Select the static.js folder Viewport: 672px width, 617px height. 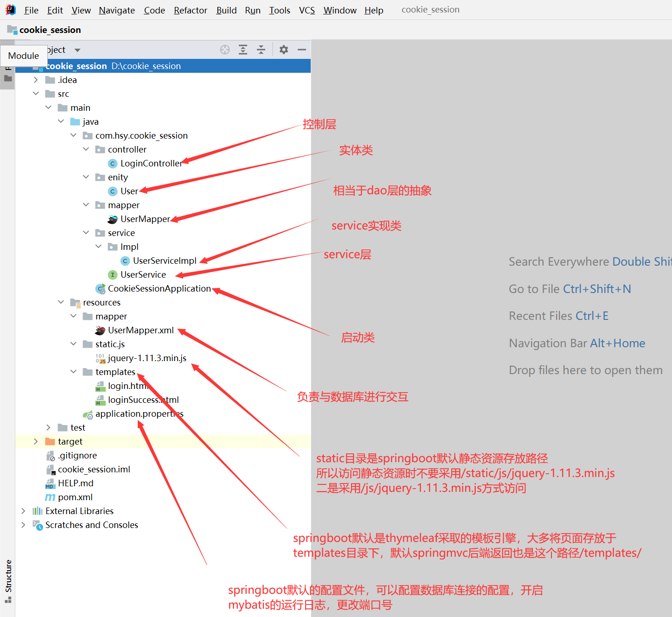[110, 344]
